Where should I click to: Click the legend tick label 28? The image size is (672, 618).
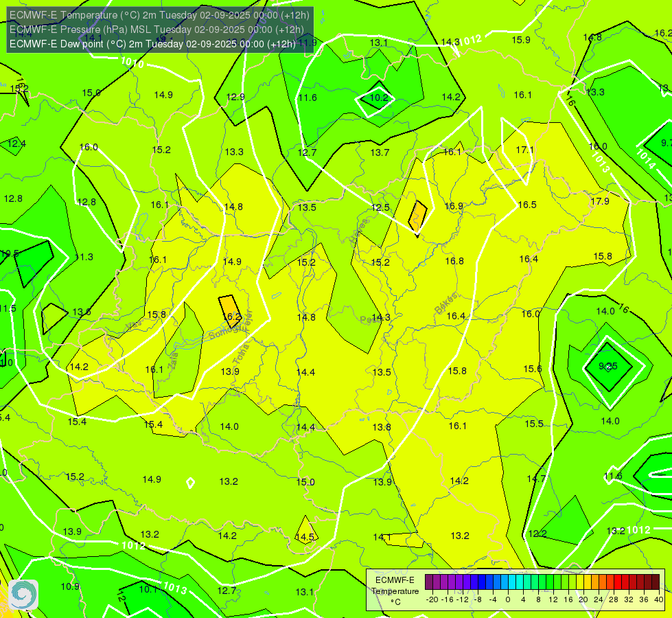point(613,599)
